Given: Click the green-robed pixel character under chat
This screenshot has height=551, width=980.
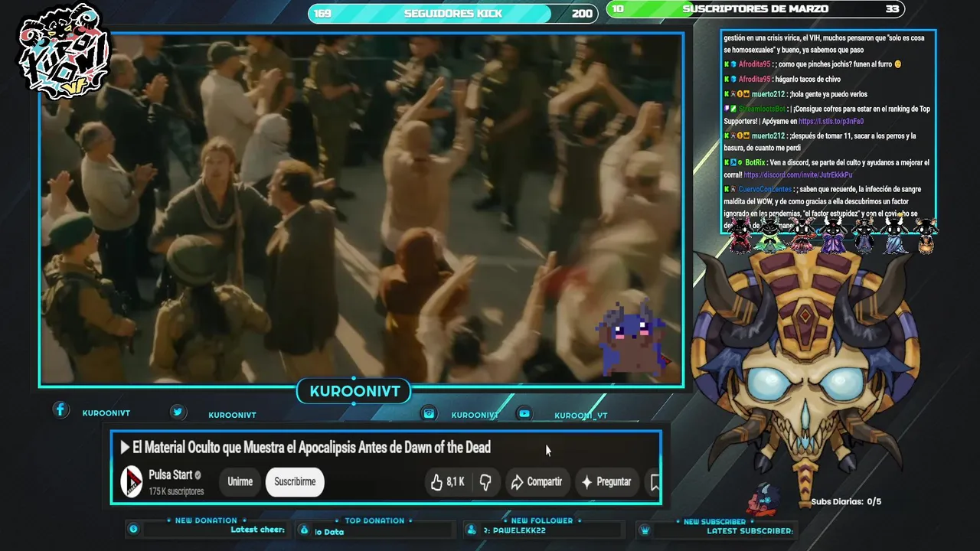Looking at the screenshot, I should [770, 235].
